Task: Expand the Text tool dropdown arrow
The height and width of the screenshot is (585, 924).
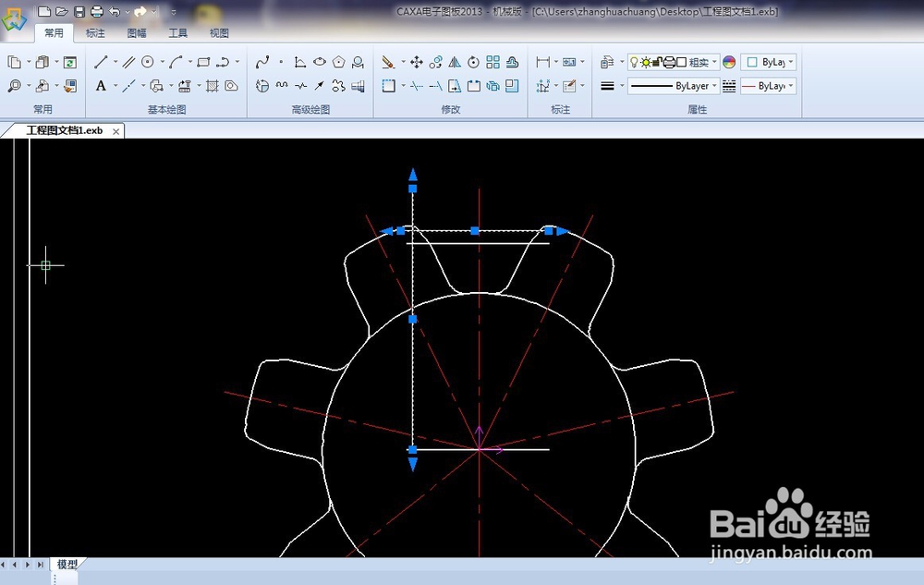Action: tap(115, 86)
